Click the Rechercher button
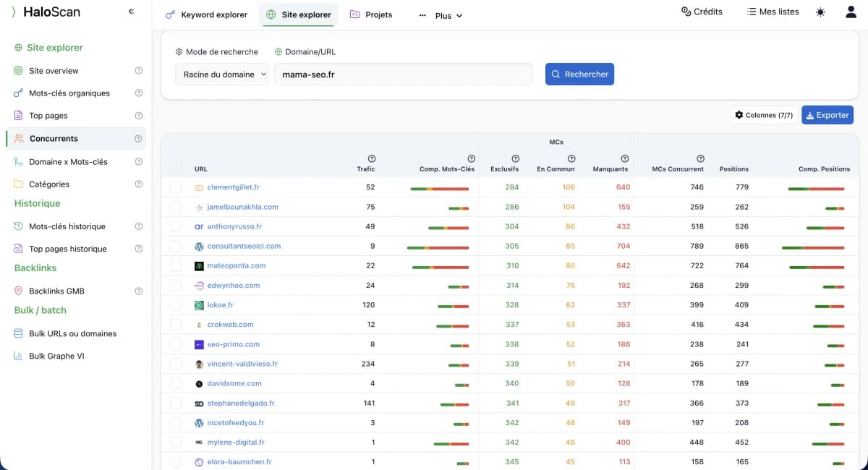This screenshot has width=868, height=470. tap(579, 74)
